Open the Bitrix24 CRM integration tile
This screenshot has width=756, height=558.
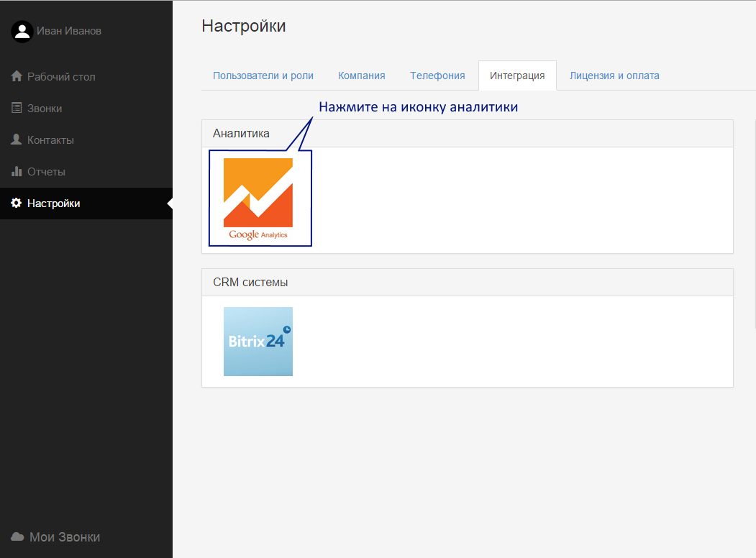(258, 341)
